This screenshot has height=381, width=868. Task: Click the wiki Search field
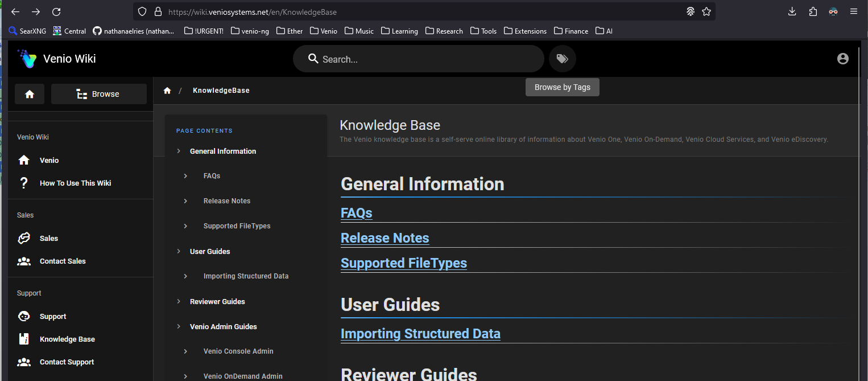click(419, 59)
